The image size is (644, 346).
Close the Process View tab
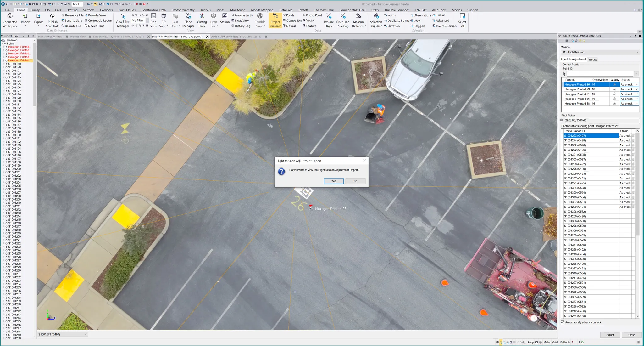point(90,37)
